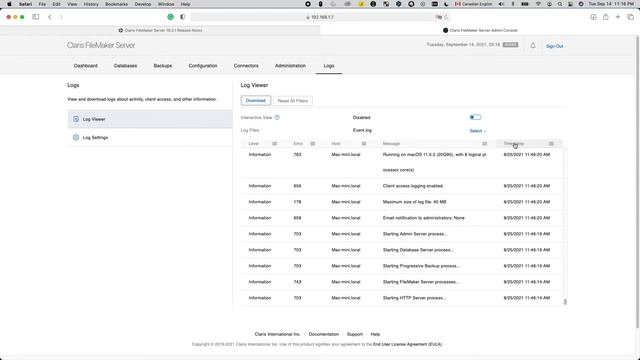Open the Canadian English input source menu
This screenshot has height=360, width=640.
pyautogui.click(x=473, y=4)
